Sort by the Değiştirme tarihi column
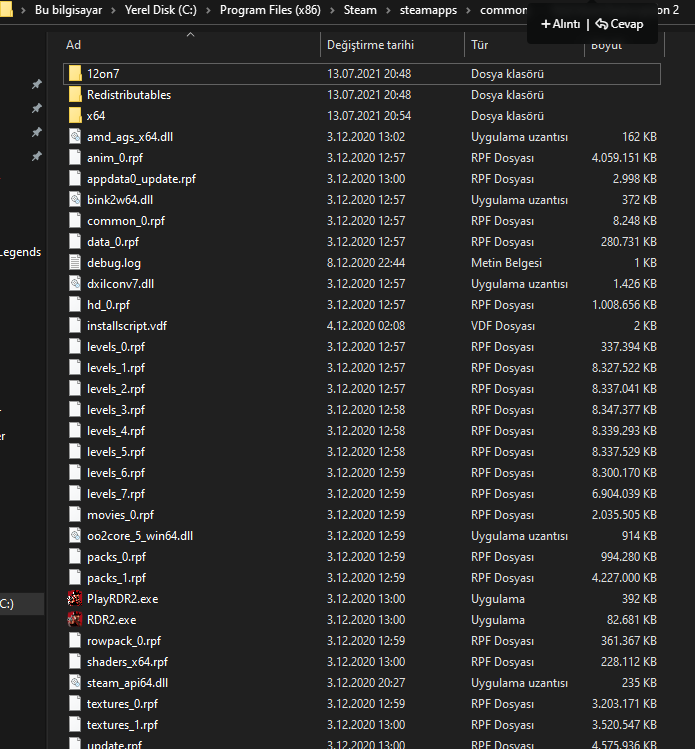The height and width of the screenshot is (749, 695). [370, 45]
